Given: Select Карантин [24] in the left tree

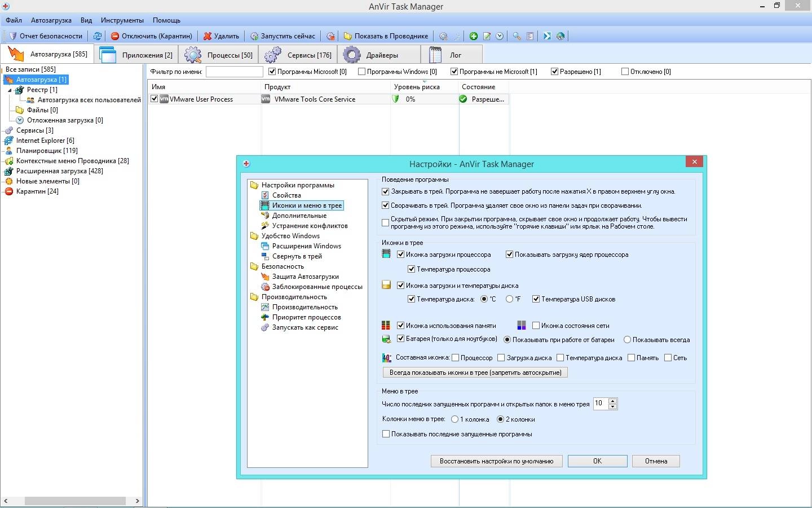Looking at the screenshot, I should click(x=37, y=191).
